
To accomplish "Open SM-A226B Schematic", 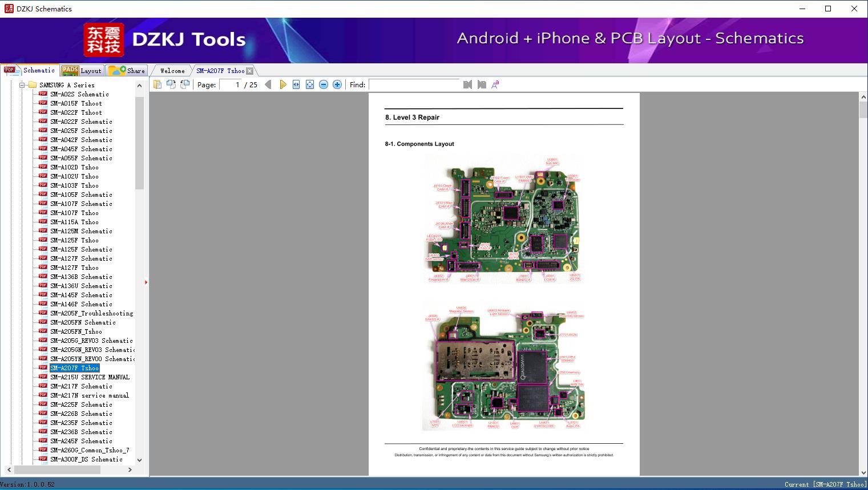I will 81,414.
